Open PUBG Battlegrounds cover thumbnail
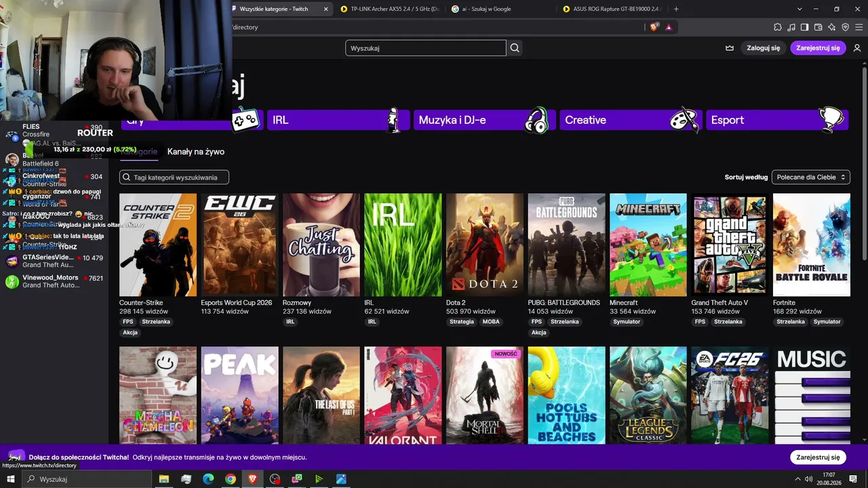The height and width of the screenshot is (488, 868). tap(566, 245)
